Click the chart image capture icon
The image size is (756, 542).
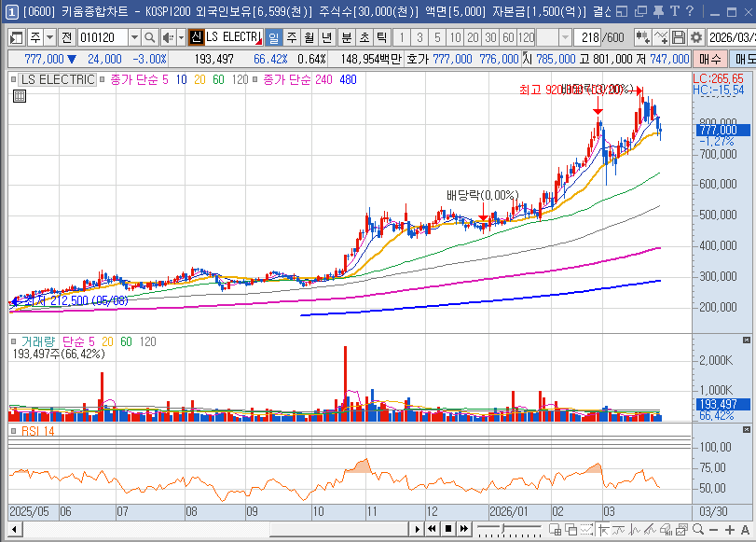click(681, 530)
